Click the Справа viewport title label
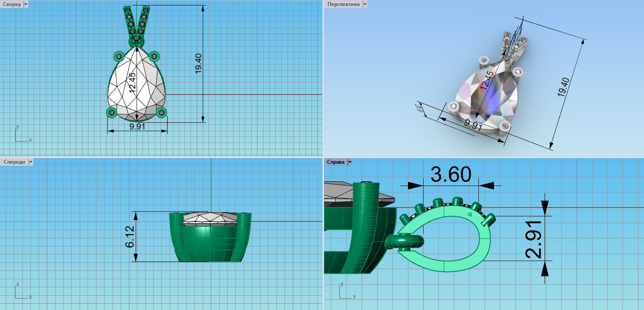The height and width of the screenshot is (310, 644). click(x=336, y=162)
